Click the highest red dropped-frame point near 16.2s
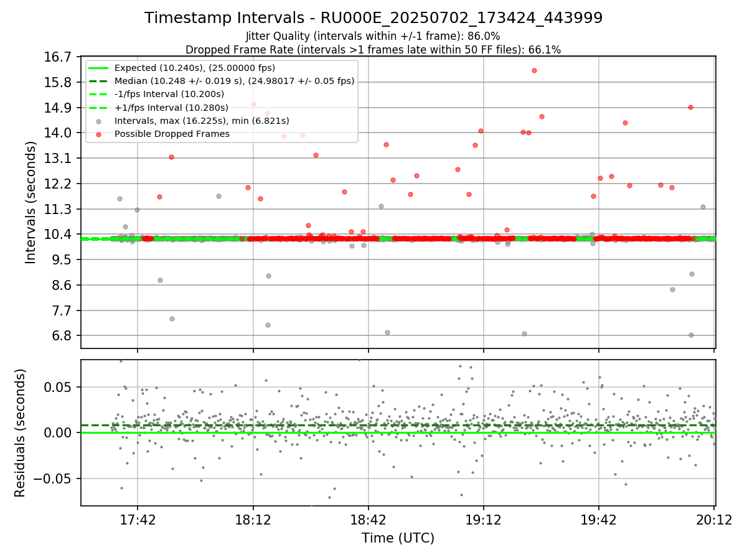The image size is (747, 560). coord(534,70)
